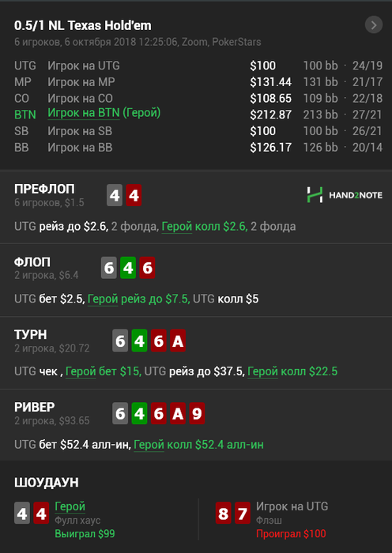Screen dimensions: 392x553
Task: Select the gray 4 card in preflop
Action: tap(115, 195)
